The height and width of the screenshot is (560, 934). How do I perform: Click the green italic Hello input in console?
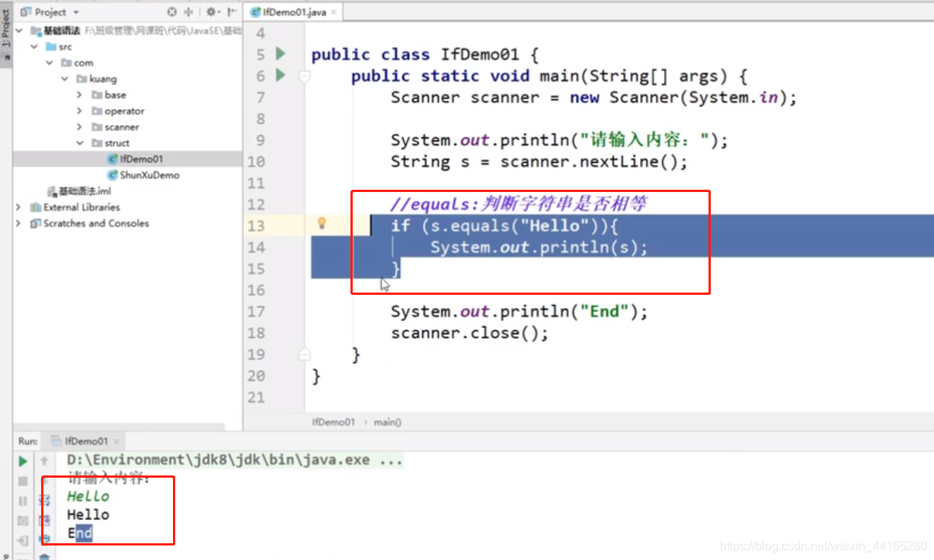[88, 496]
